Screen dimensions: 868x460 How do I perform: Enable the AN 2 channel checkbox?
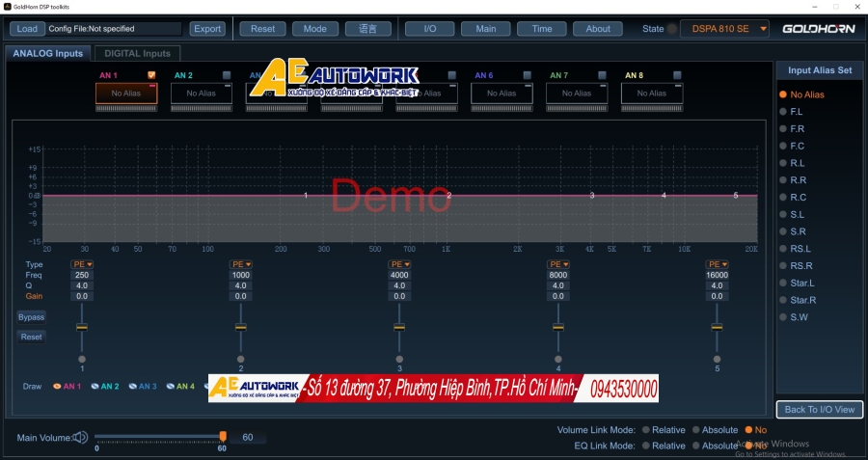point(227,75)
